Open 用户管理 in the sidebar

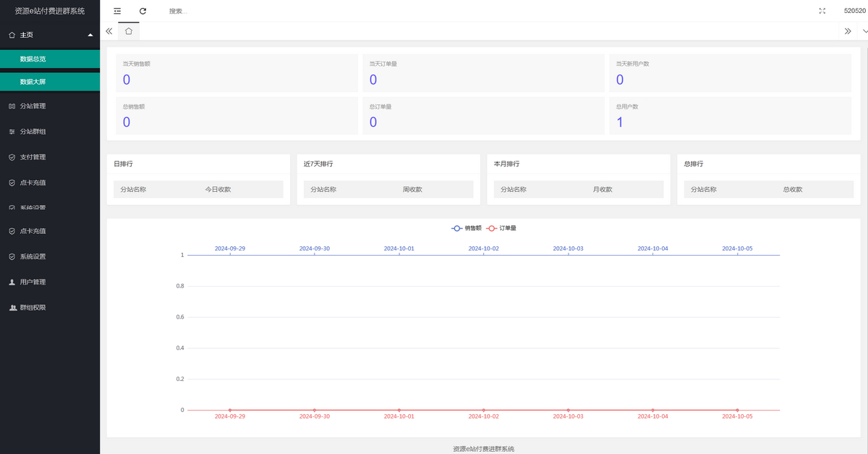tap(33, 282)
